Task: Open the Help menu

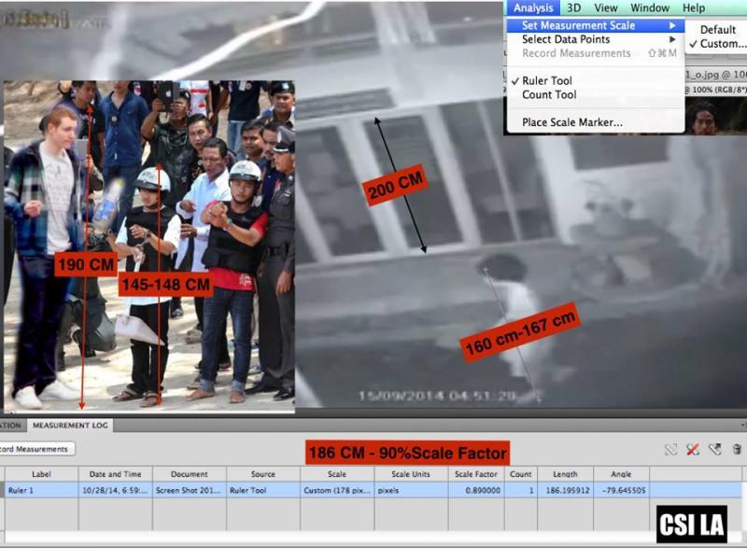Action: [x=694, y=7]
